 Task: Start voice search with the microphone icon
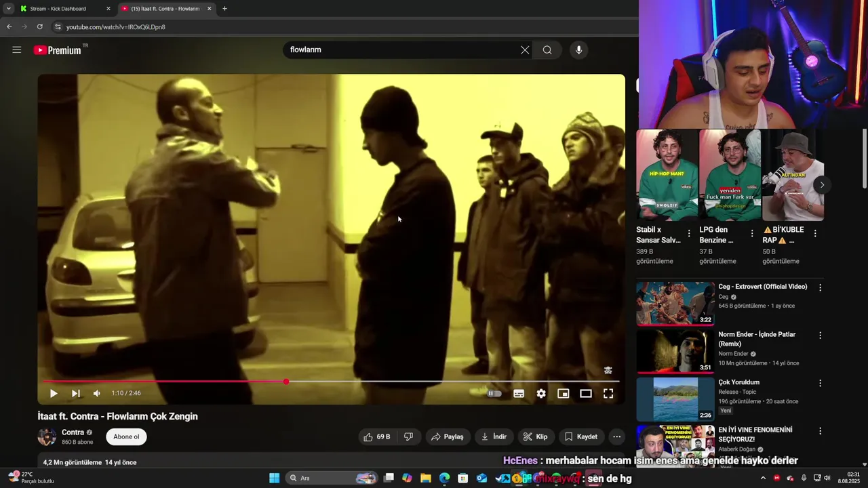(578, 49)
